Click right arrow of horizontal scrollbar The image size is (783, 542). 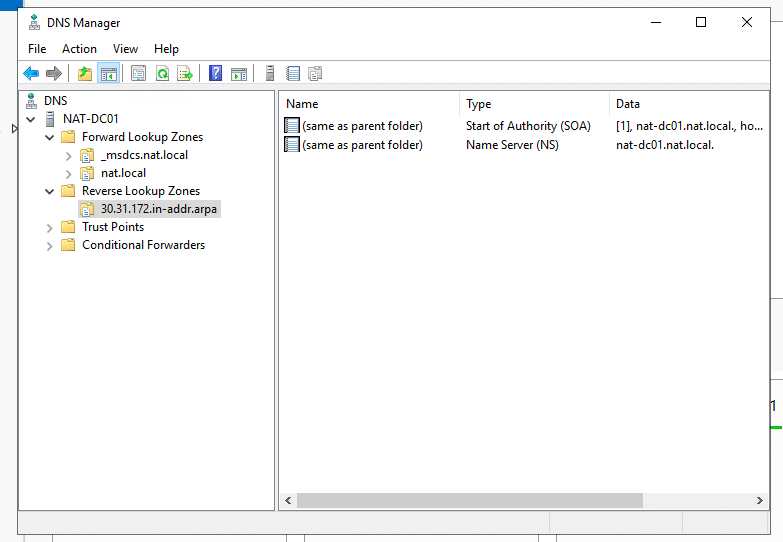760,501
